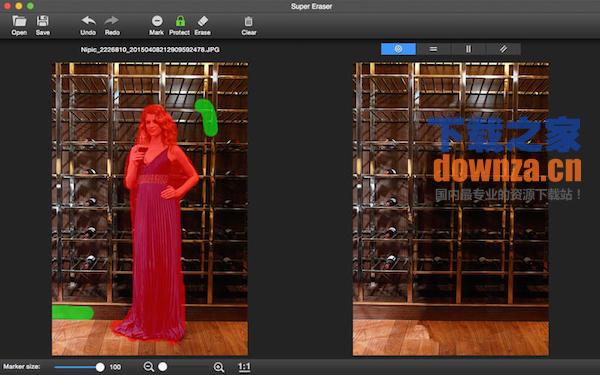Close the Super Eraser window

click(x=7, y=6)
